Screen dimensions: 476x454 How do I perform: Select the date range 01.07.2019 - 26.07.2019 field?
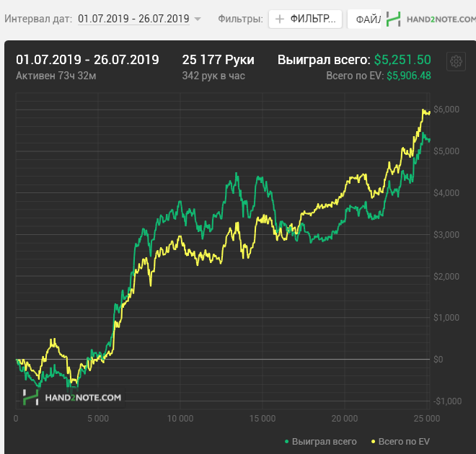[x=133, y=19]
